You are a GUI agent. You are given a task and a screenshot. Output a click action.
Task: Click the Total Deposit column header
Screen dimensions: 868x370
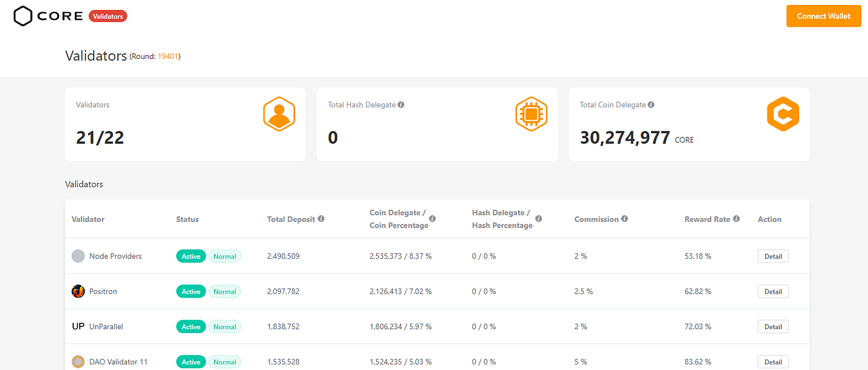[291, 219]
